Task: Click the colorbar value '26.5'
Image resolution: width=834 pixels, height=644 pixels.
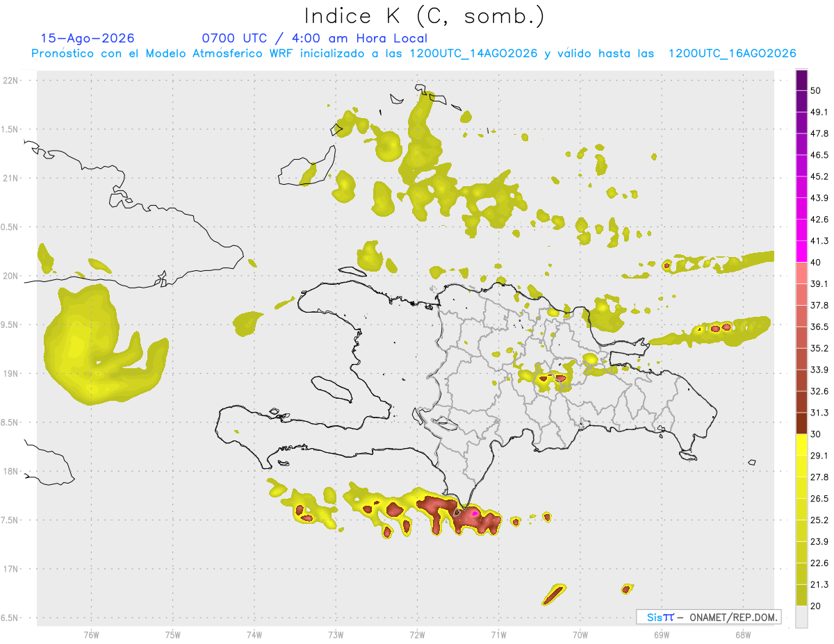Action: pyautogui.click(x=819, y=499)
